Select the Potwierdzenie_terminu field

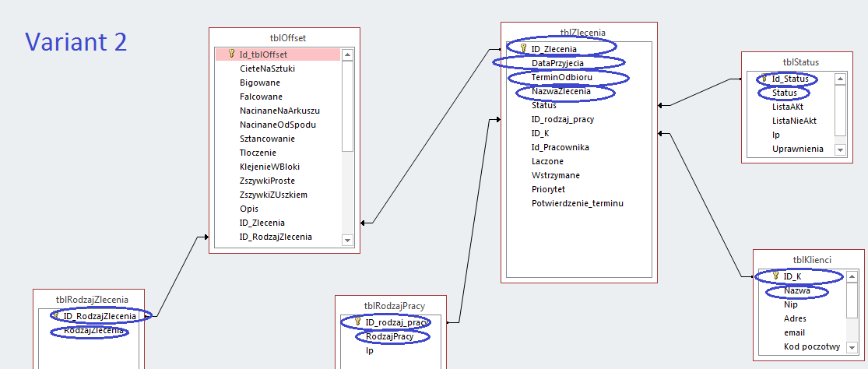click(578, 204)
